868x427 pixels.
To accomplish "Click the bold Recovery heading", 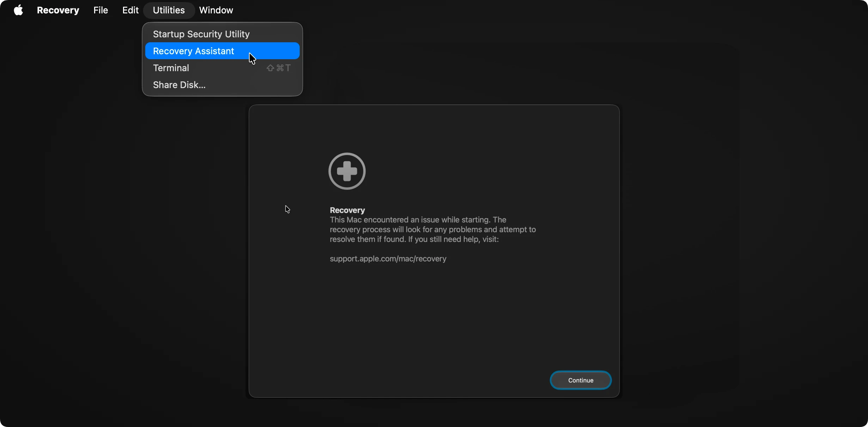I will tap(347, 210).
